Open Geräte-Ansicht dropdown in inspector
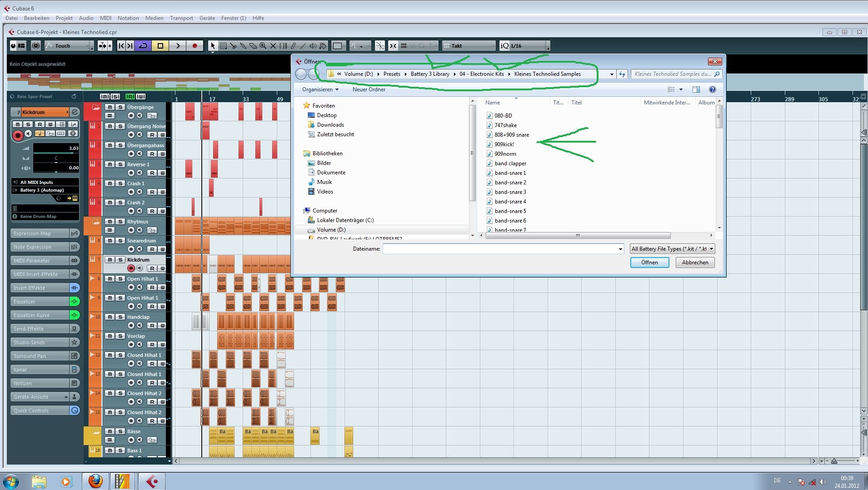Image resolution: width=868 pixels, height=490 pixels. click(40, 397)
